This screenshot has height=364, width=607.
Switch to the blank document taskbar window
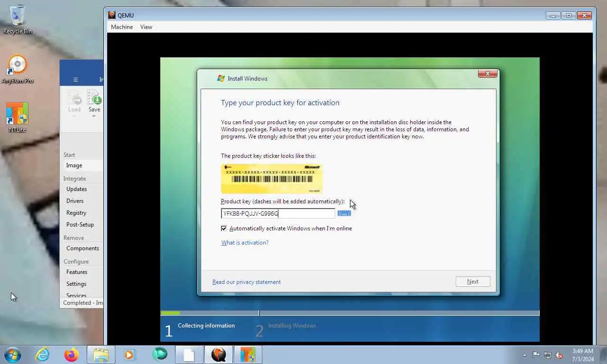189,355
